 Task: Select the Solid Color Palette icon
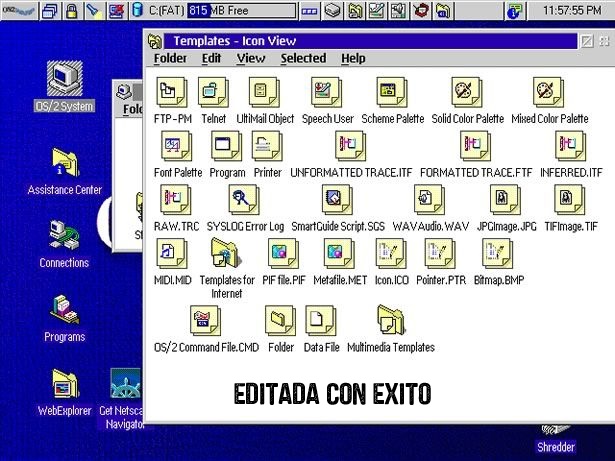467,92
